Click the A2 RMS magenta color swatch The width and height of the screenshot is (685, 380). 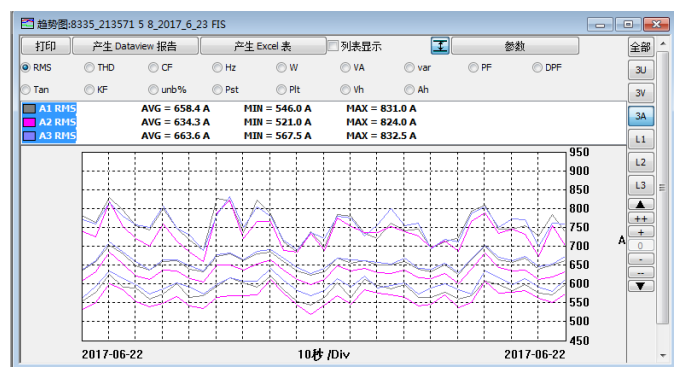(x=29, y=122)
